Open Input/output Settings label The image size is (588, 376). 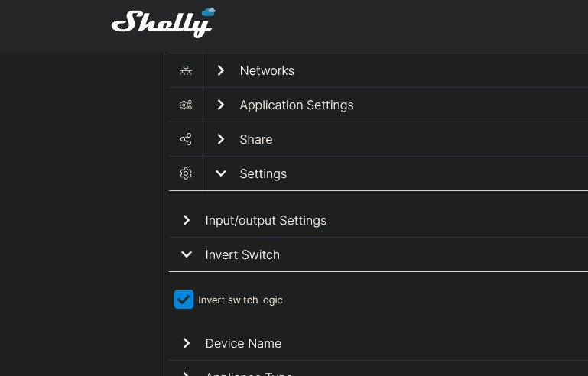pos(266,220)
